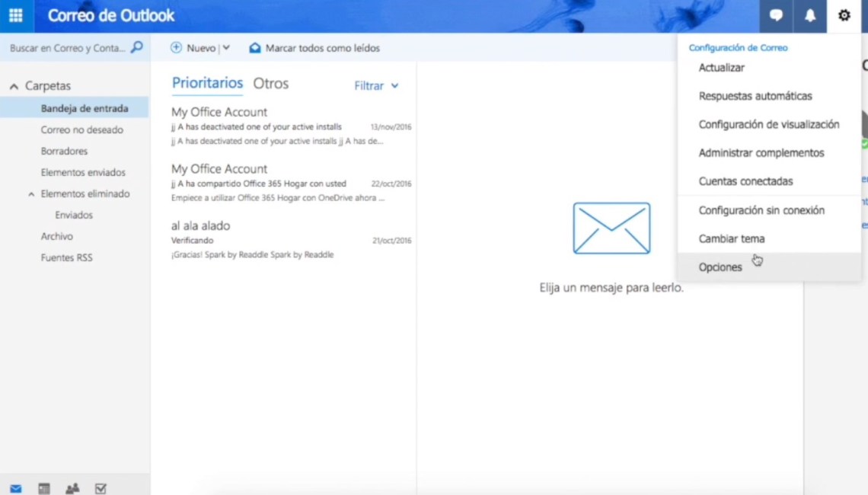The image size is (868, 495).
Task: Select Opciones from settings menu
Action: tap(720, 267)
